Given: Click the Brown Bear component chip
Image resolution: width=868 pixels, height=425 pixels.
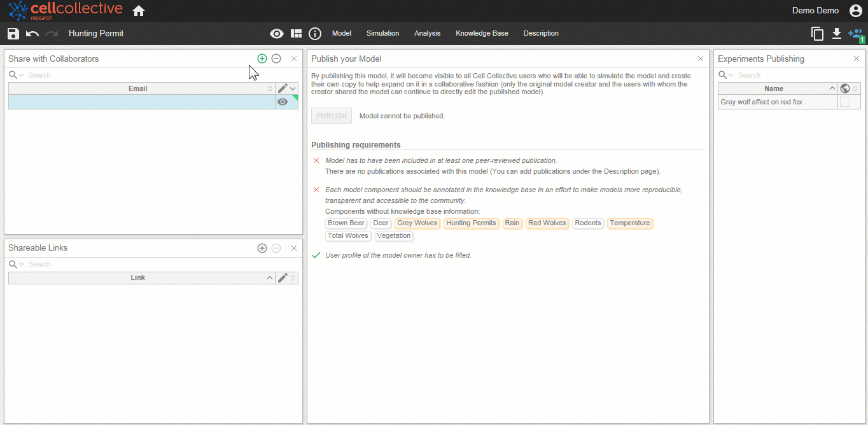Looking at the screenshot, I should coord(346,223).
